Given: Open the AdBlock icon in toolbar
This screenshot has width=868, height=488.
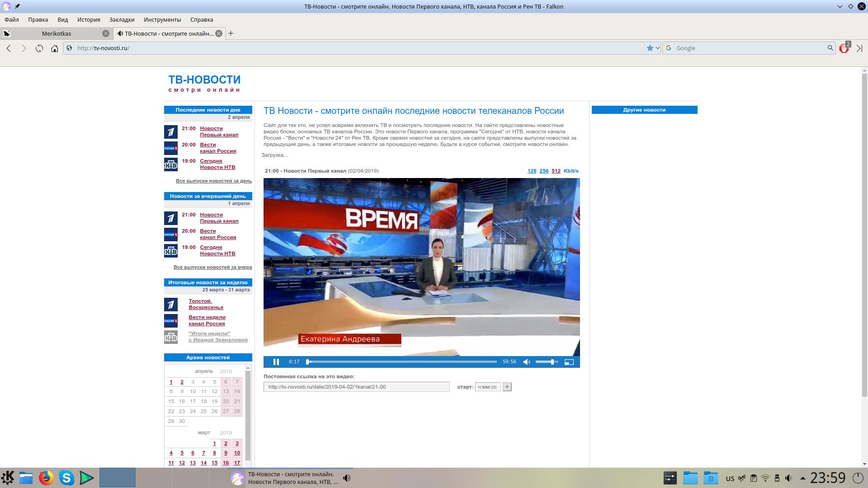Looking at the screenshot, I should coord(844,48).
